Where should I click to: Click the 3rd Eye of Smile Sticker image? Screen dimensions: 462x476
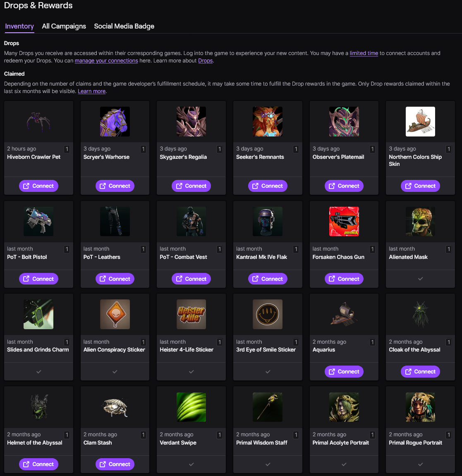(268, 314)
